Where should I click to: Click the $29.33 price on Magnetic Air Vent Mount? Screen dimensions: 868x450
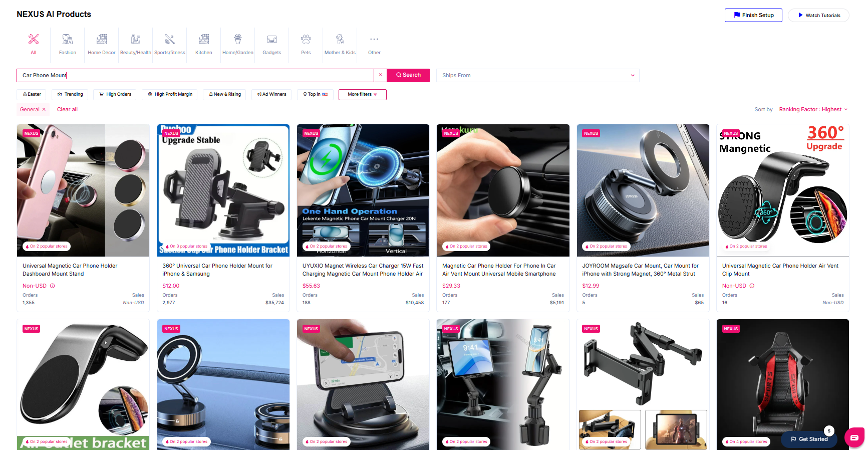click(451, 286)
